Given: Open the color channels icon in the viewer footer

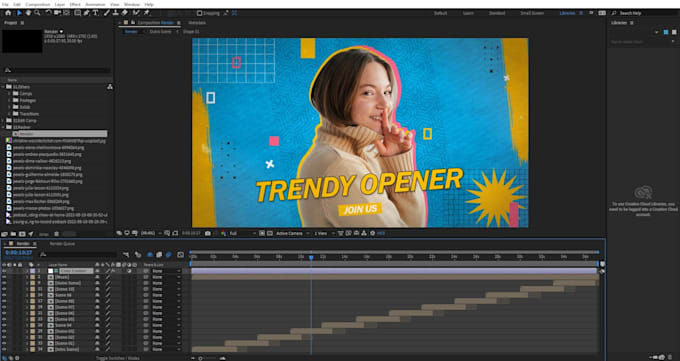Looking at the screenshot, I should click(224, 233).
